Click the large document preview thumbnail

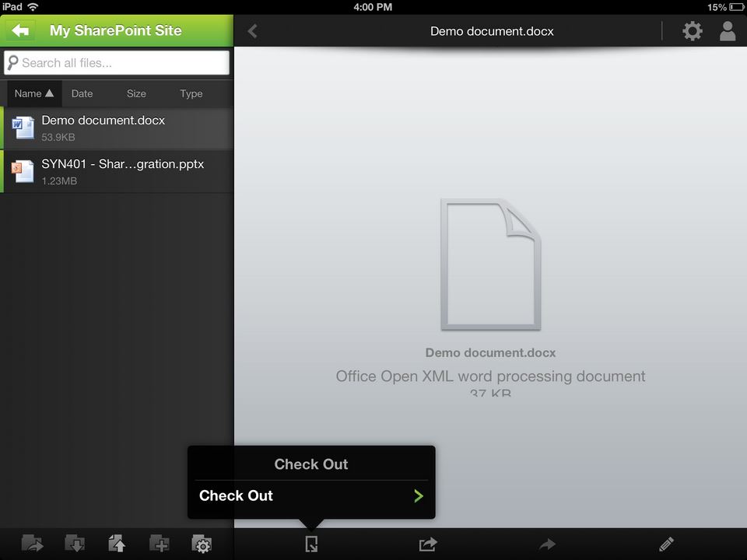pyautogui.click(x=491, y=264)
